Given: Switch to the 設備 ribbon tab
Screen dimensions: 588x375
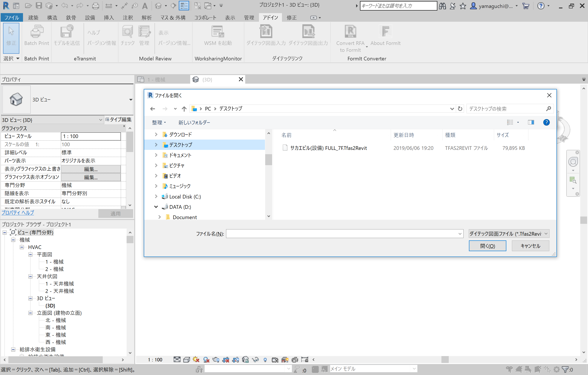Looking at the screenshot, I should [90, 18].
